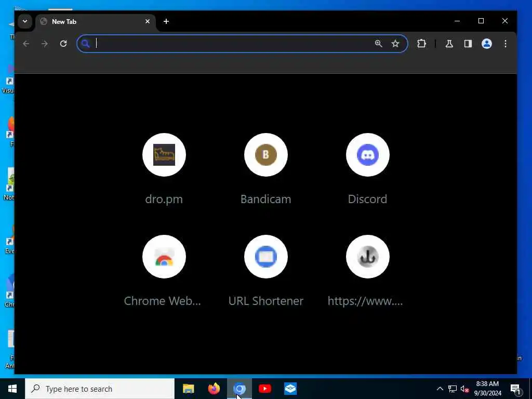Show hidden system tray icons
532x399 pixels.
click(440, 389)
